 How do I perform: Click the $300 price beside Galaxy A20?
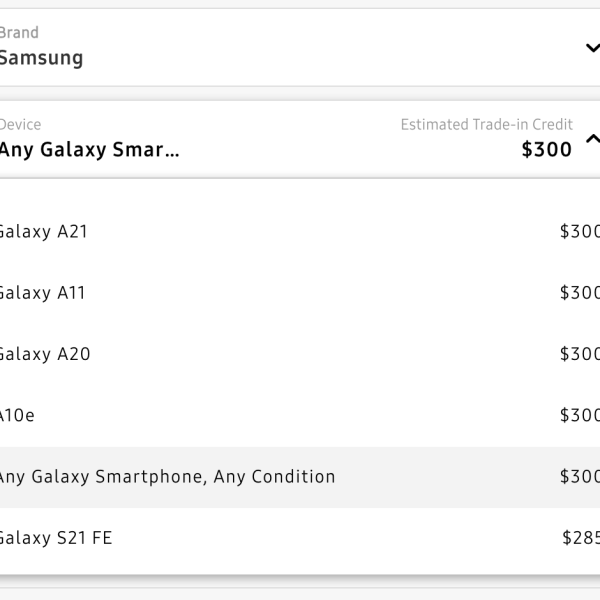tap(580, 354)
